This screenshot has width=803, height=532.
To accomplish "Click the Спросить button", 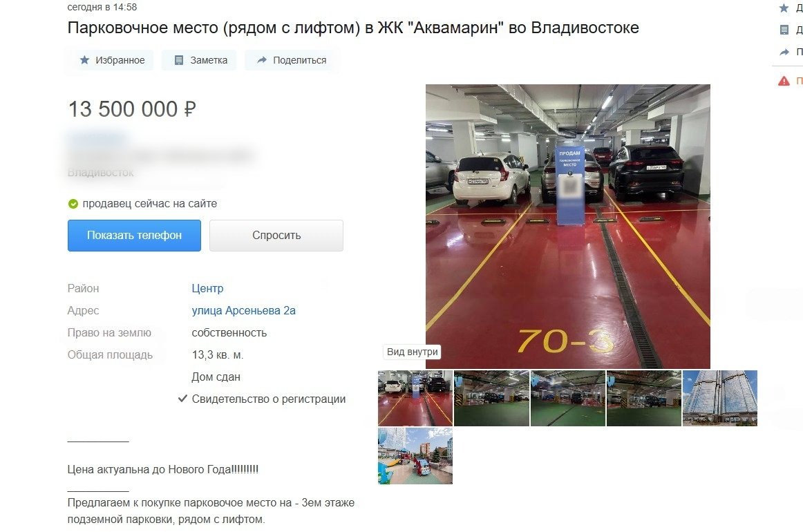I will pos(276,236).
